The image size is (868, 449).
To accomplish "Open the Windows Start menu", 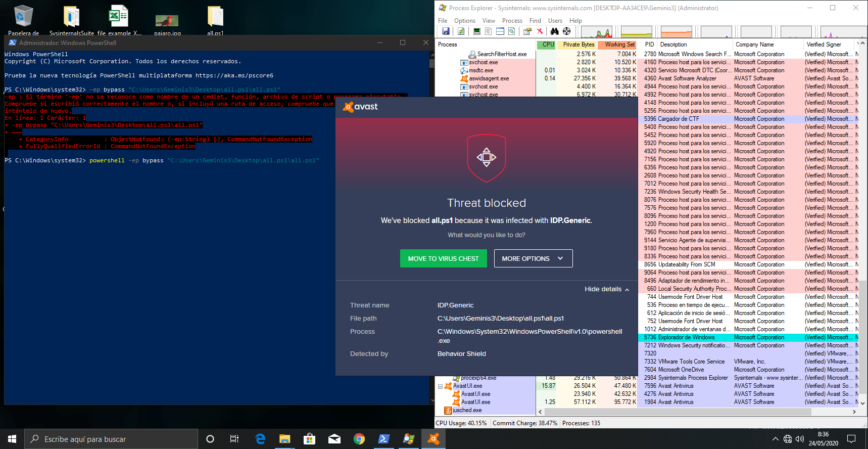I will [12, 439].
